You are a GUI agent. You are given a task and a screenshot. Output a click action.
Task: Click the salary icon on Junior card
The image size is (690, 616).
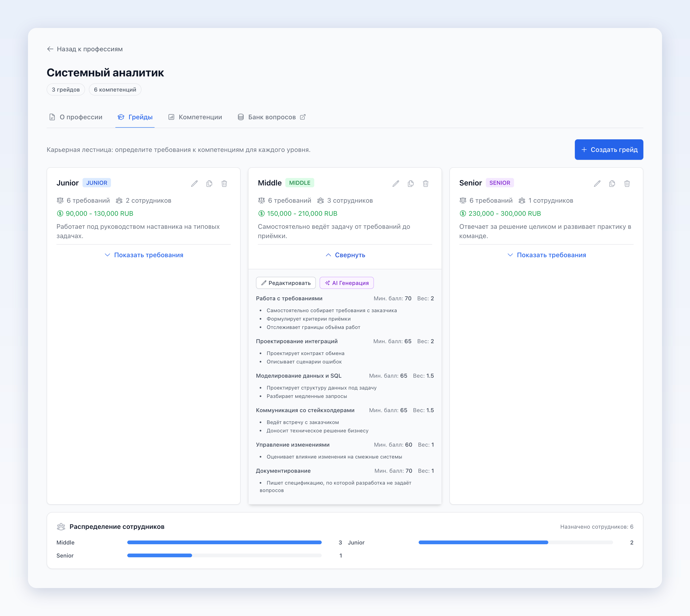(x=60, y=214)
